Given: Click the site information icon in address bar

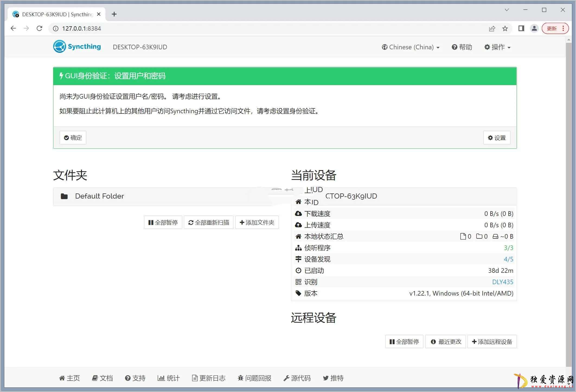Looking at the screenshot, I should click(x=56, y=28).
